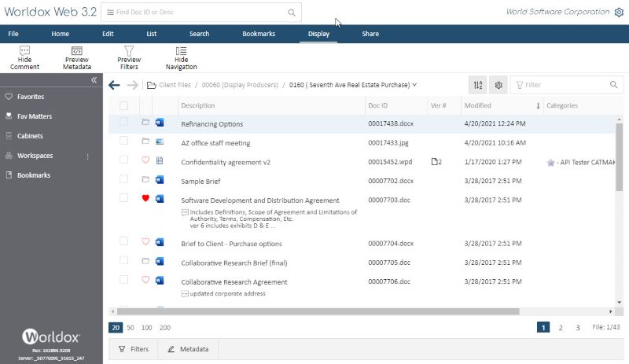Open the Share tab
The height and width of the screenshot is (364, 629).
[370, 34]
